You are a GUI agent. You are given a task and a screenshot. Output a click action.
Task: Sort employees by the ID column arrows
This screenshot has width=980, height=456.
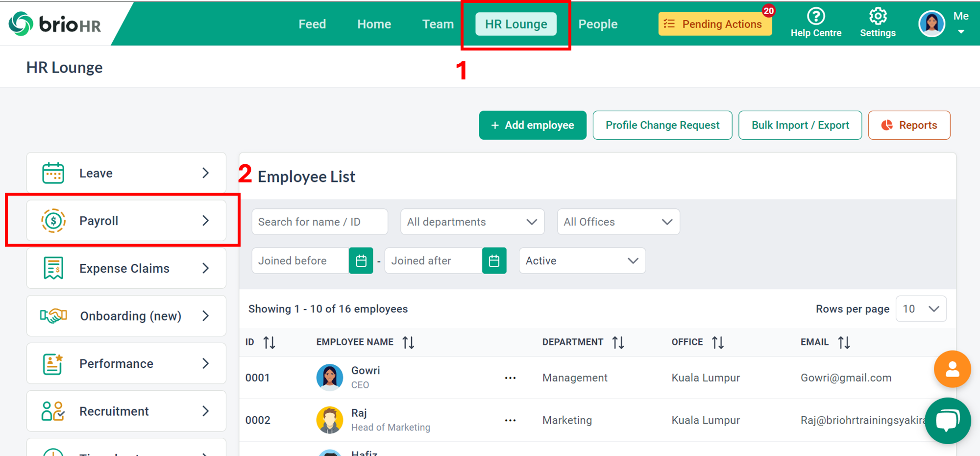tap(269, 342)
